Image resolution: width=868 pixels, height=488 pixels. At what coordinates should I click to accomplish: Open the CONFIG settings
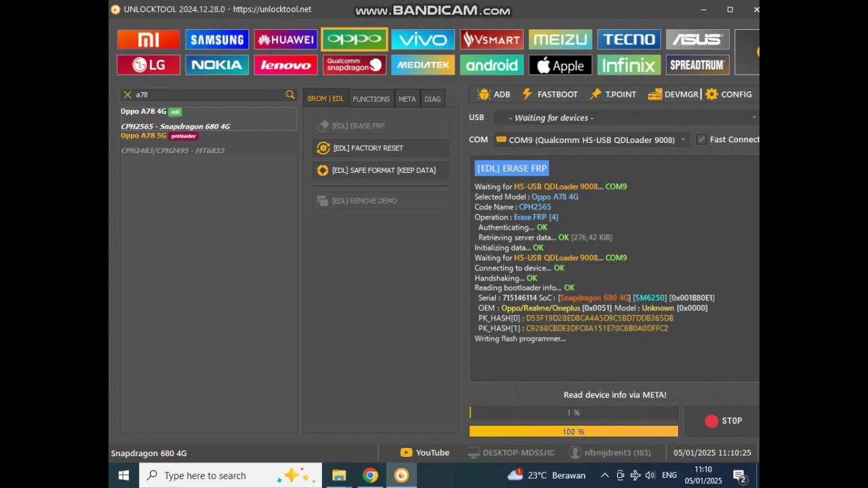pyautogui.click(x=729, y=94)
